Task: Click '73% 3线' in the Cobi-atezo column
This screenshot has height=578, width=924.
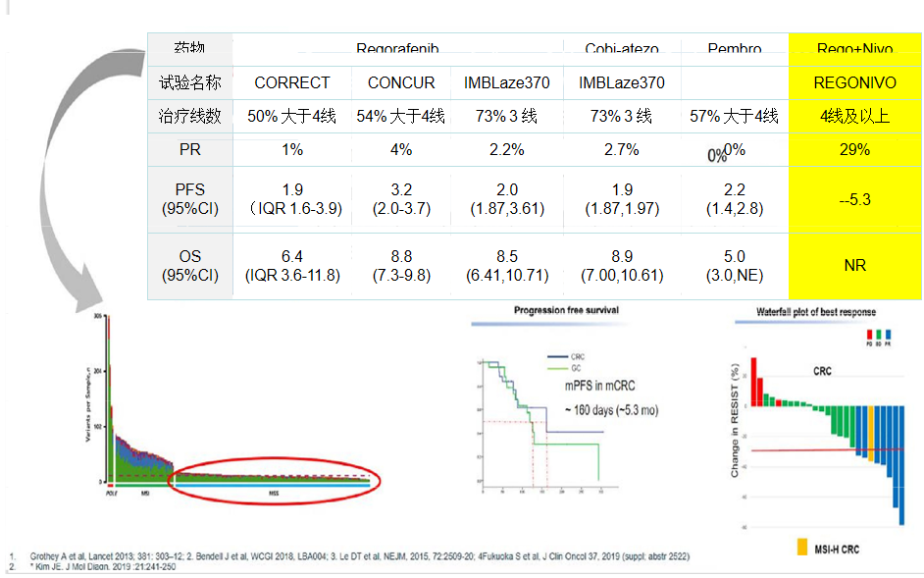Action: pos(622,116)
